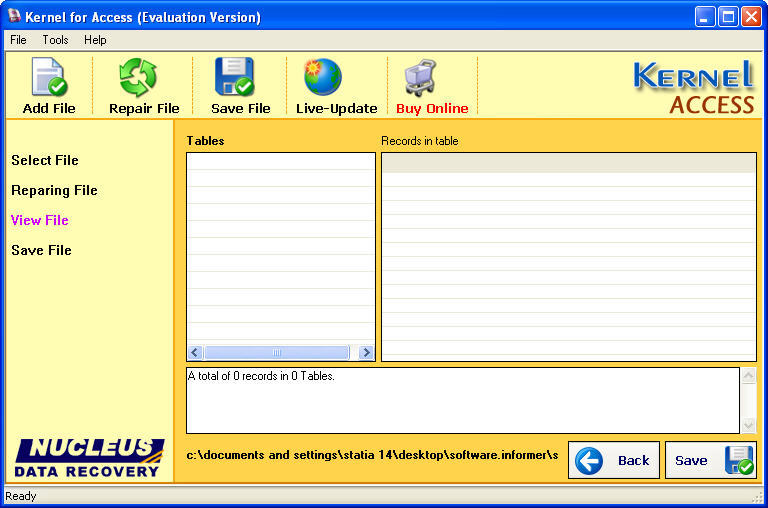The width and height of the screenshot is (768, 508).
Task: Click the Repair File recycle icon
Action: click(138, 77)
